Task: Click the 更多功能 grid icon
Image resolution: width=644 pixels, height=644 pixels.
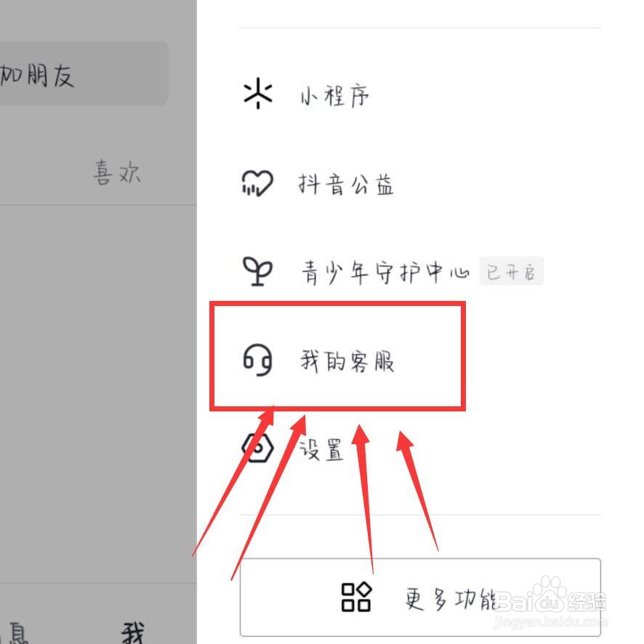Action: [x=356, y=597]
